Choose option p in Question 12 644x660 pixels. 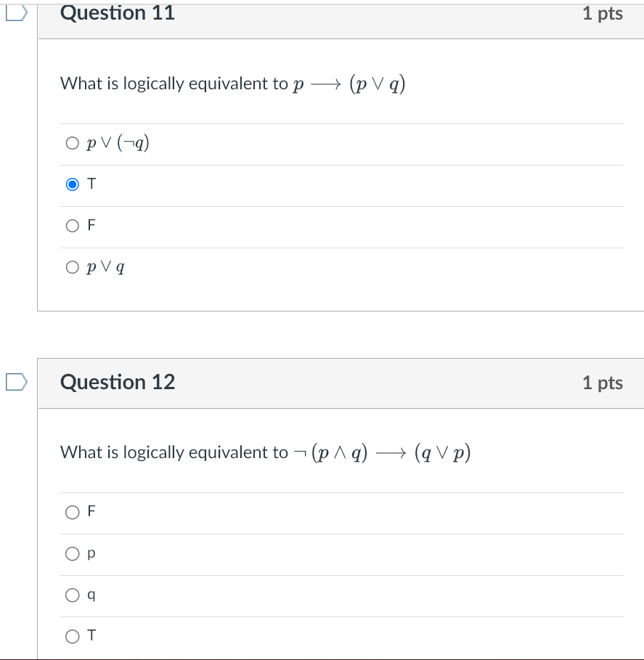coord(73,553)
